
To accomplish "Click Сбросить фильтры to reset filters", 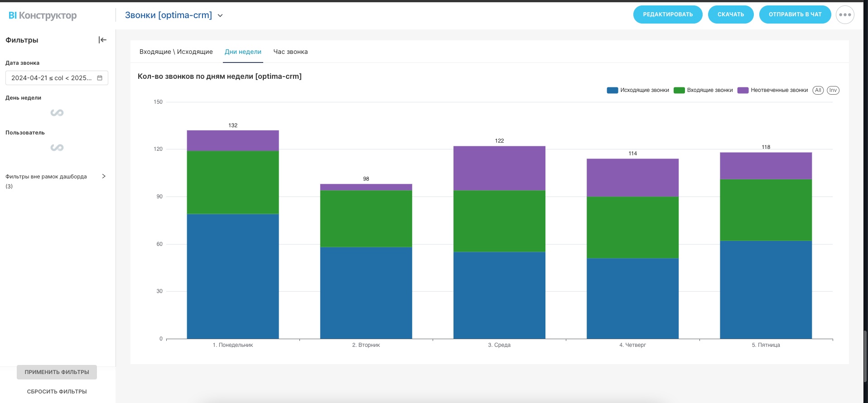I will (57, 391).
